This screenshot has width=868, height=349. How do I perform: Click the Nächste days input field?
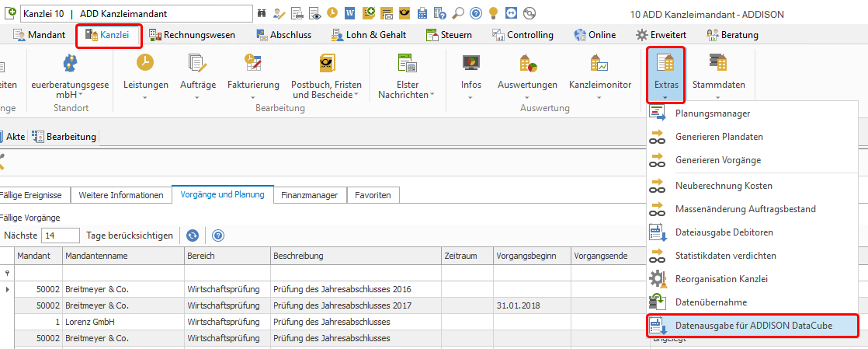pos(61,236)
